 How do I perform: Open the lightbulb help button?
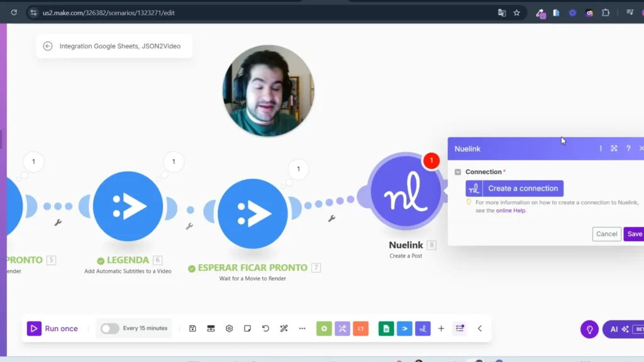589,329
